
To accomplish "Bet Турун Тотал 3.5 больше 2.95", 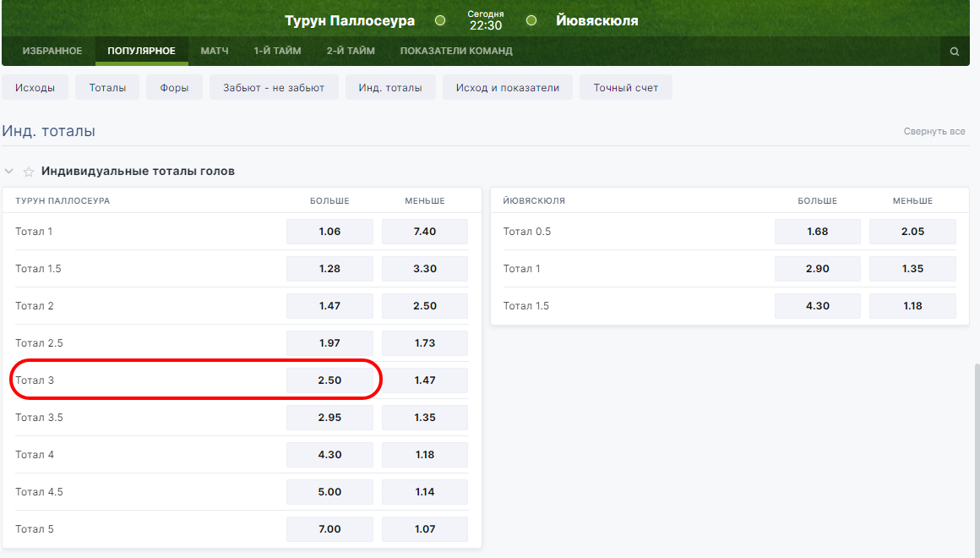I will coord(330,418).
